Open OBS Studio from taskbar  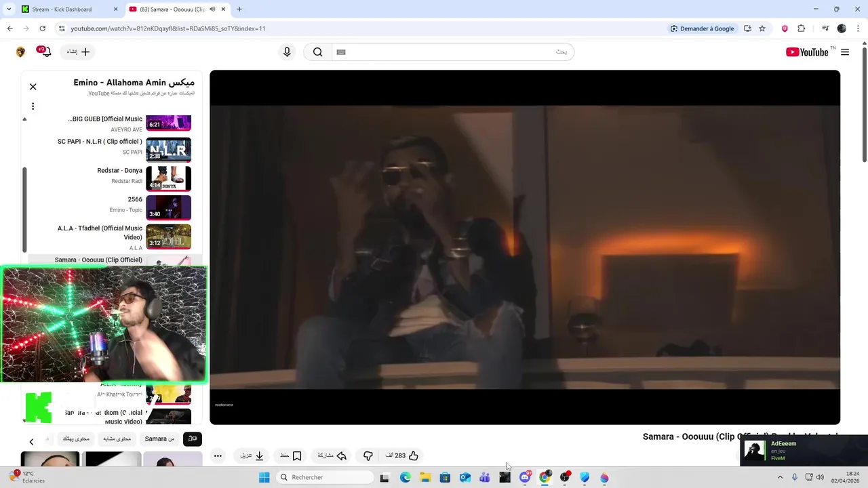(565, 477)
